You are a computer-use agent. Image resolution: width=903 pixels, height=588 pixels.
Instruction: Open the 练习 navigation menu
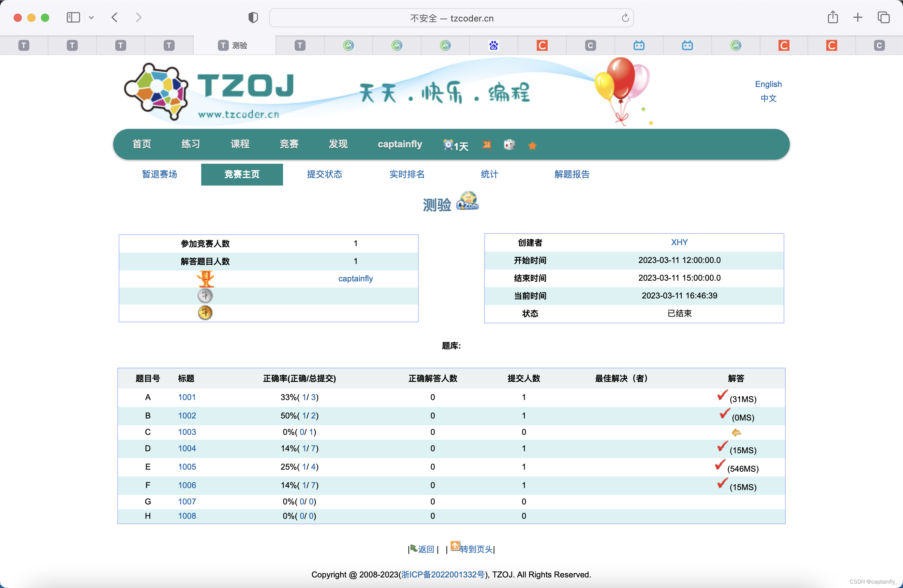click(191, 144)
